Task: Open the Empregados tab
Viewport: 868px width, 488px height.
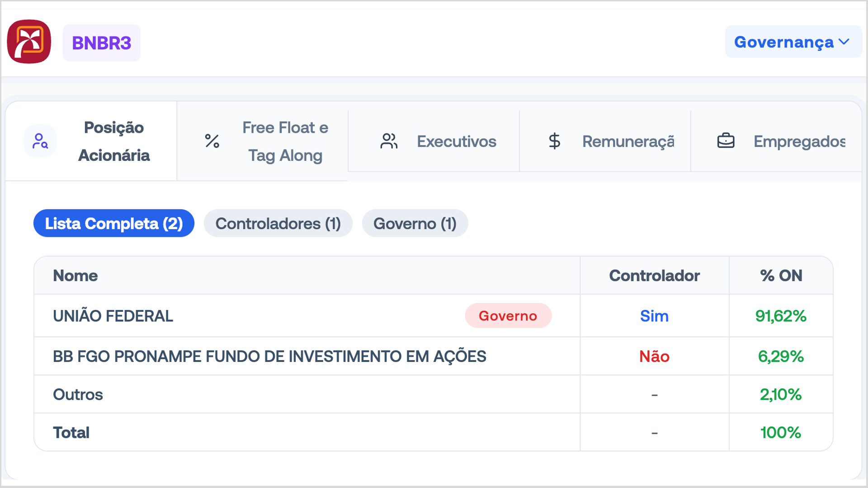Action: pos(776,141)
